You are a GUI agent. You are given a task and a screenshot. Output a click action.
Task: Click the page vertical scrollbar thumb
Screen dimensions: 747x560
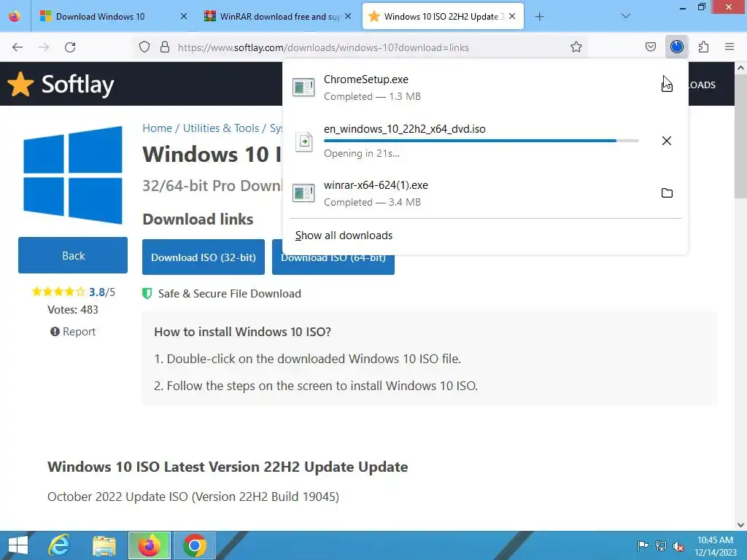[x=741, y=136]
